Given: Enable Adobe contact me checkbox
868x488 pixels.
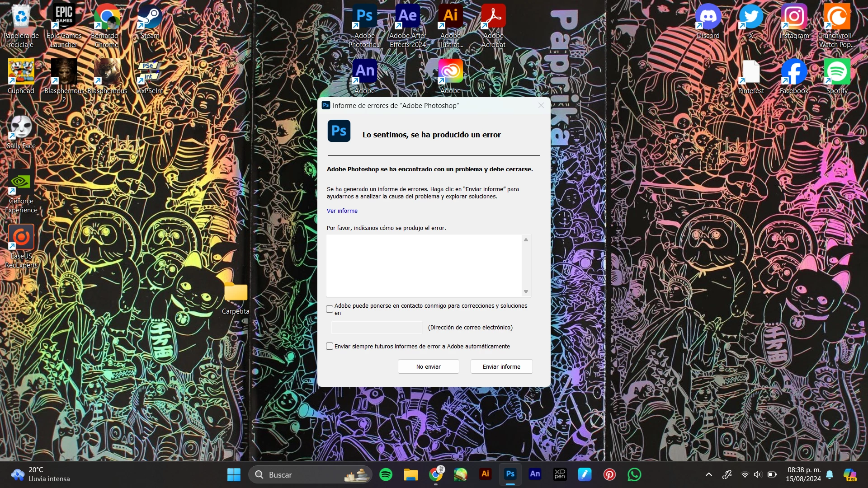Looking at the screenshot, I should coord(330,309).
